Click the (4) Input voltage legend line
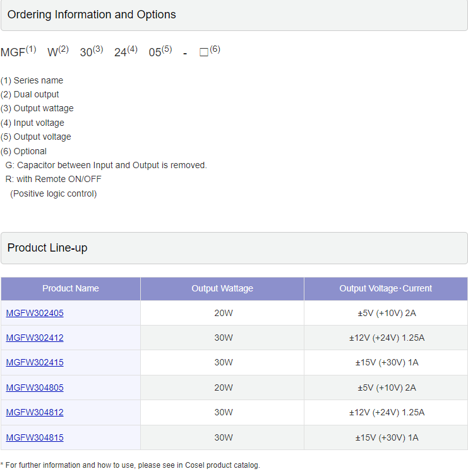 pyautogui.click(x=33, y=123)
